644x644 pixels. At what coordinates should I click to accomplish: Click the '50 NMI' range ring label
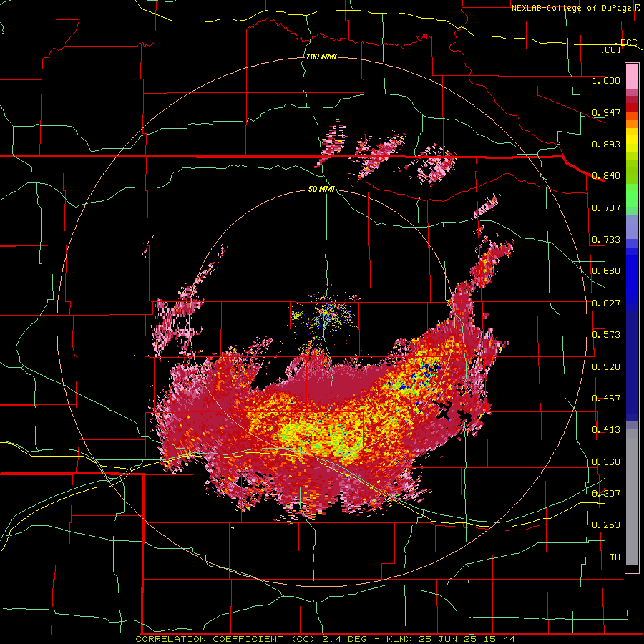click(321, 189)
